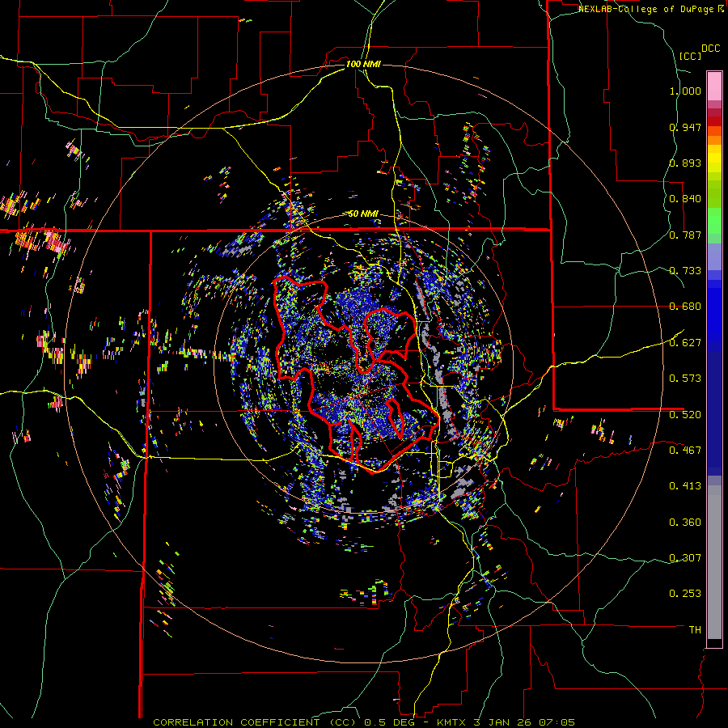This screenshot has height=728, width=728.
Task: Click the [CC] units label above the scale
Action: click(690, 56)
